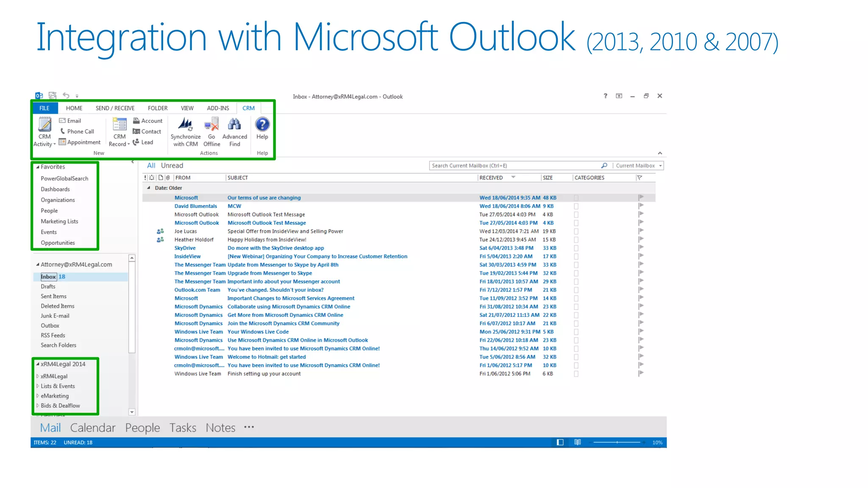868x488 pixels.
Task: Switch to Normal view in status bar
Action: [560, 442]
